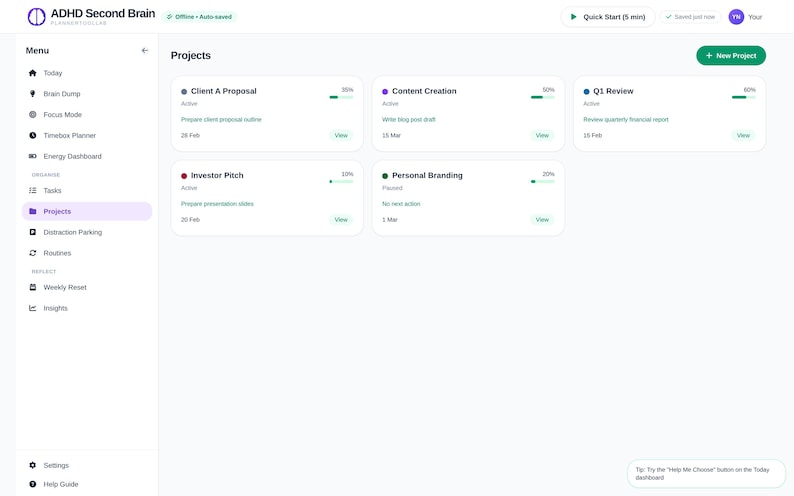
Task: View the Q1 Review project
Action: (x=743, y=135)
